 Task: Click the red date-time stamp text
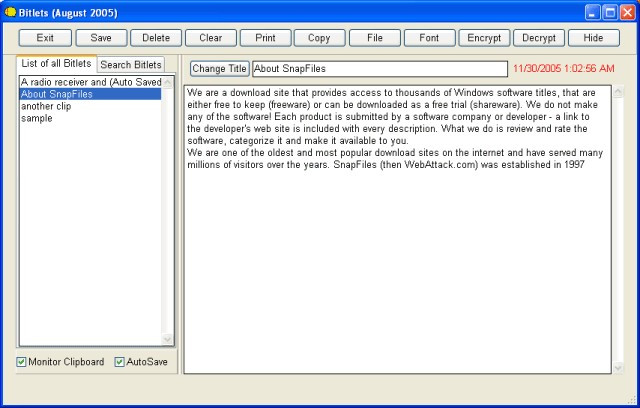[564, 69]
